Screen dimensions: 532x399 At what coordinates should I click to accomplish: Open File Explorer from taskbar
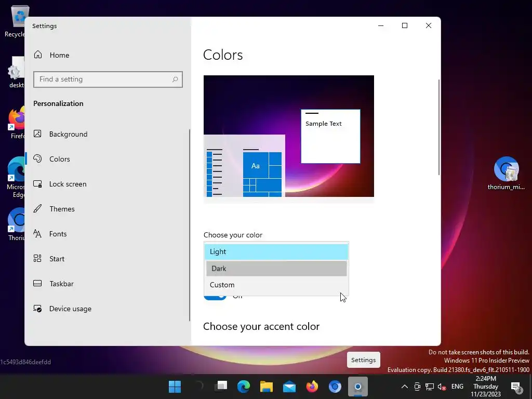point(267,387)
